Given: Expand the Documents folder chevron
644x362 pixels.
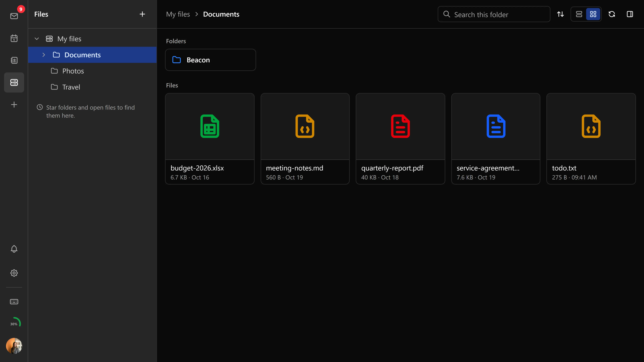Looking at the screenshot, I should point(44,55).
